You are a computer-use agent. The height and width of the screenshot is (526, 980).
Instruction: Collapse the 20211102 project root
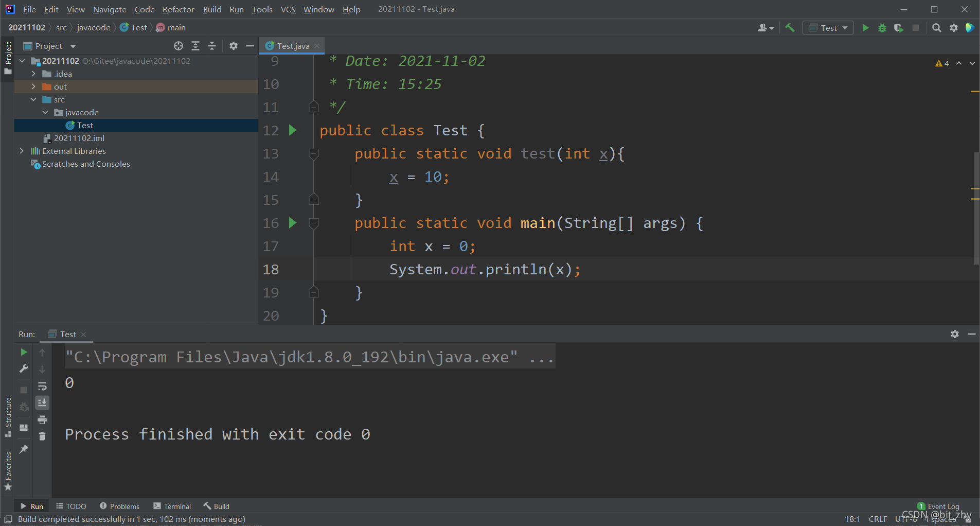pos(22,61)
